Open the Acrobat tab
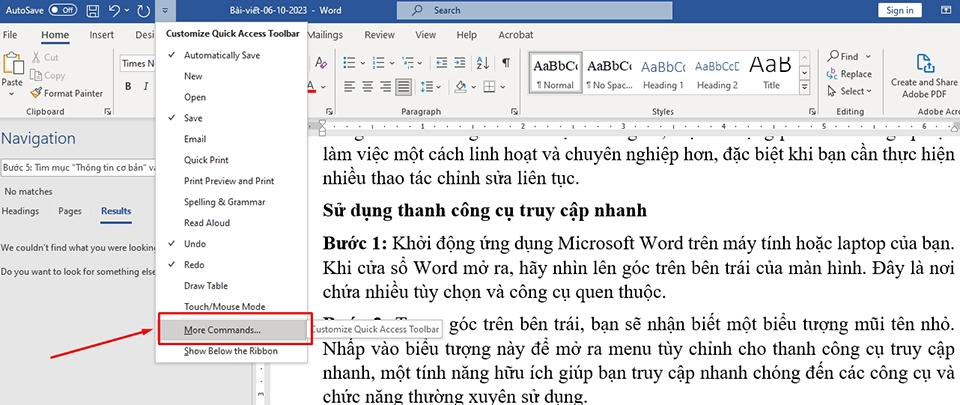Viewport: 960px width, 405px height. [x=516, y=35]
